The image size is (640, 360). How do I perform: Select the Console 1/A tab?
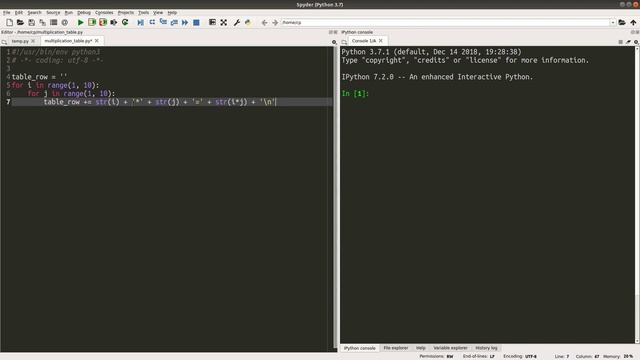click(x=364, y=41)
